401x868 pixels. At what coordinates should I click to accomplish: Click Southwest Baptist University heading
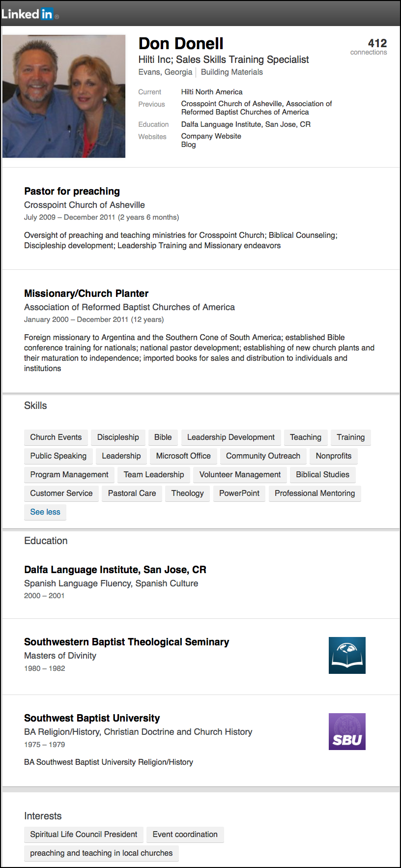92,718
